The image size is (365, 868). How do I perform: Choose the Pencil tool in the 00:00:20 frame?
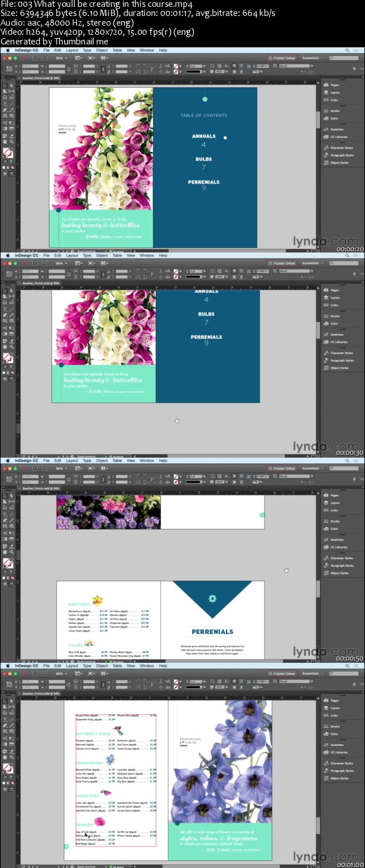pyautogui.click(x=11, y=110)
